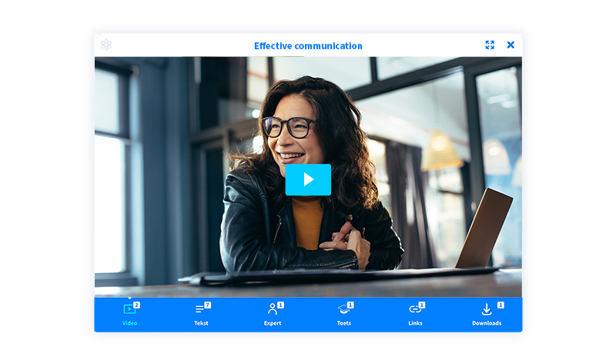This screenshot has width=616, height=364.
Task: Close the Effective communication window
Action: [x=511, y=45]
